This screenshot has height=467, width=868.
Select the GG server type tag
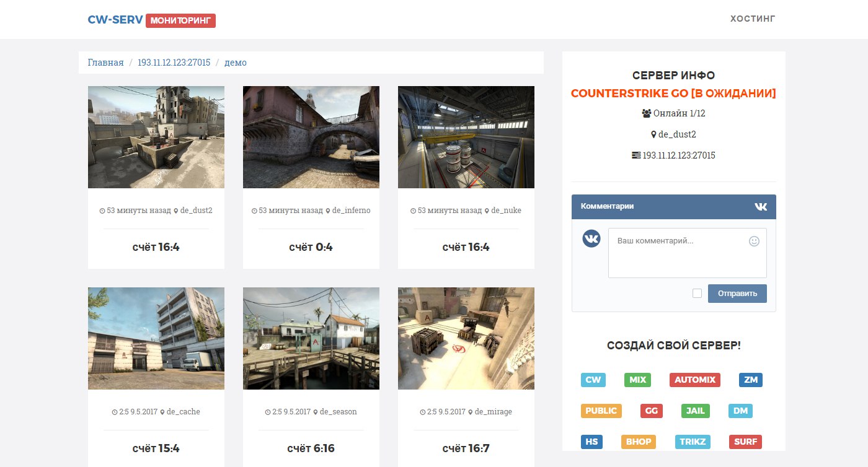pos(652,411)
